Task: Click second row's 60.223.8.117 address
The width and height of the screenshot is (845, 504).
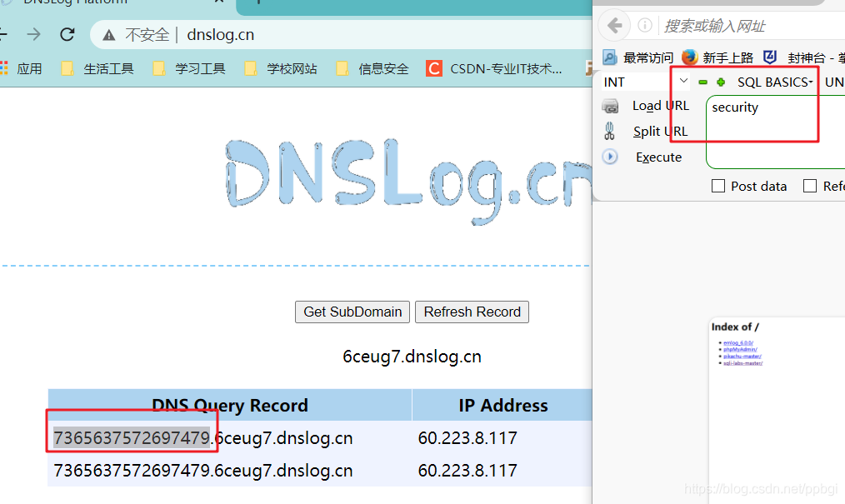Action: pyautogui.click(x=467, y=470)
